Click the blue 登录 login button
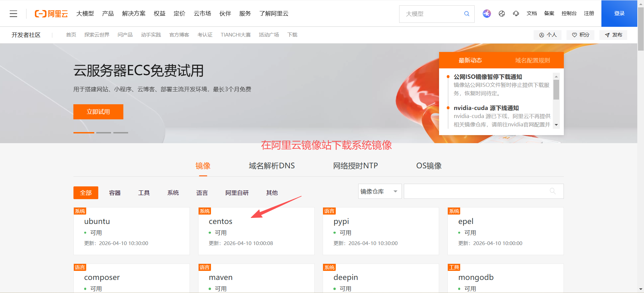 point(619,13)
